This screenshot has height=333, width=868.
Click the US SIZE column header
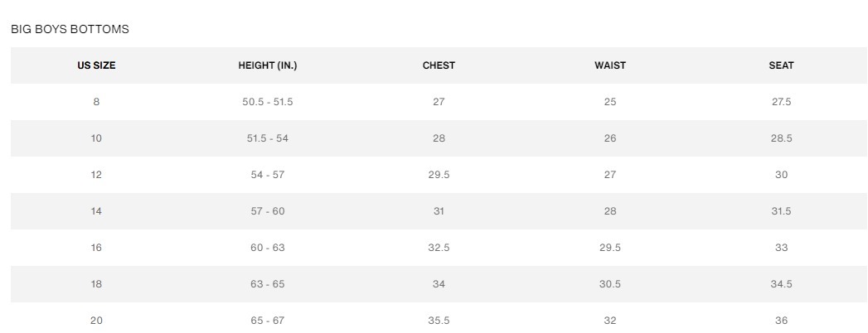[96, 65]
